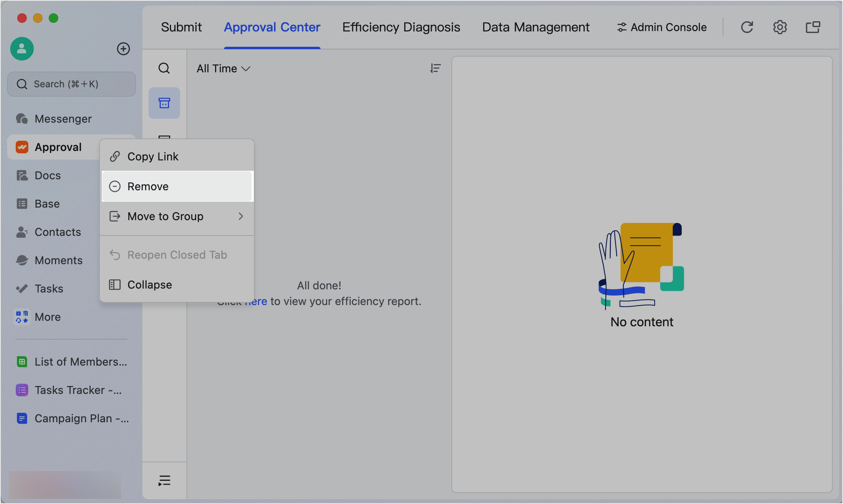Click the Search input field
This screenshot has height=504, width=843.
[x=72, y=84]
